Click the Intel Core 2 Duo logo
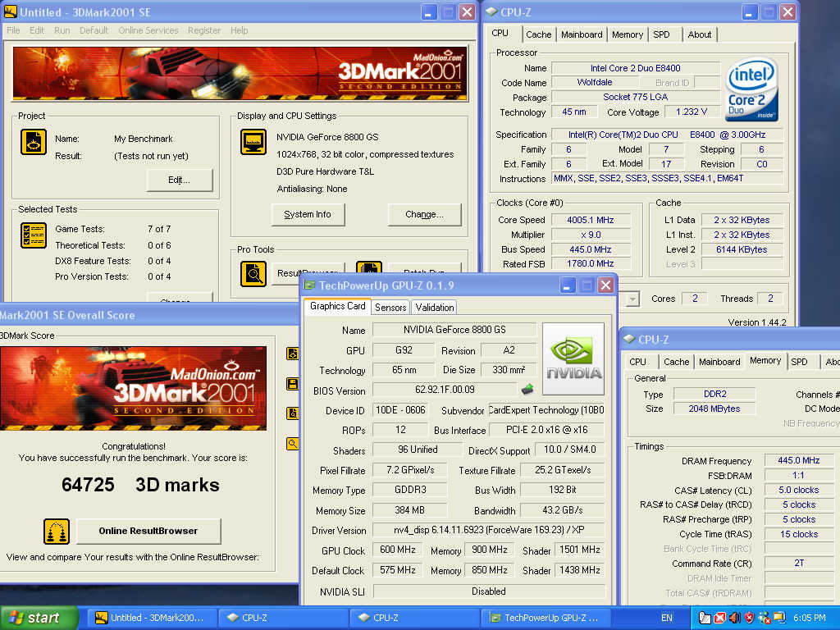 click(751, 89)
